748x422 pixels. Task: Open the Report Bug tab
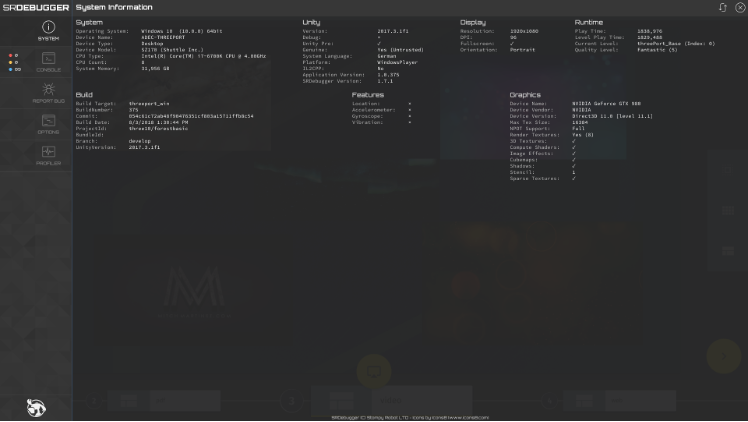48,93
